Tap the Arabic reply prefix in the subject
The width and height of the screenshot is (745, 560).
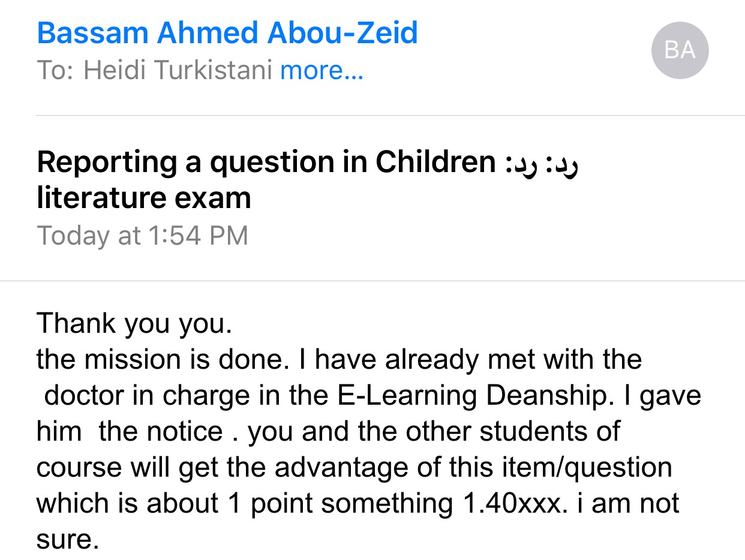pos(539,164)
